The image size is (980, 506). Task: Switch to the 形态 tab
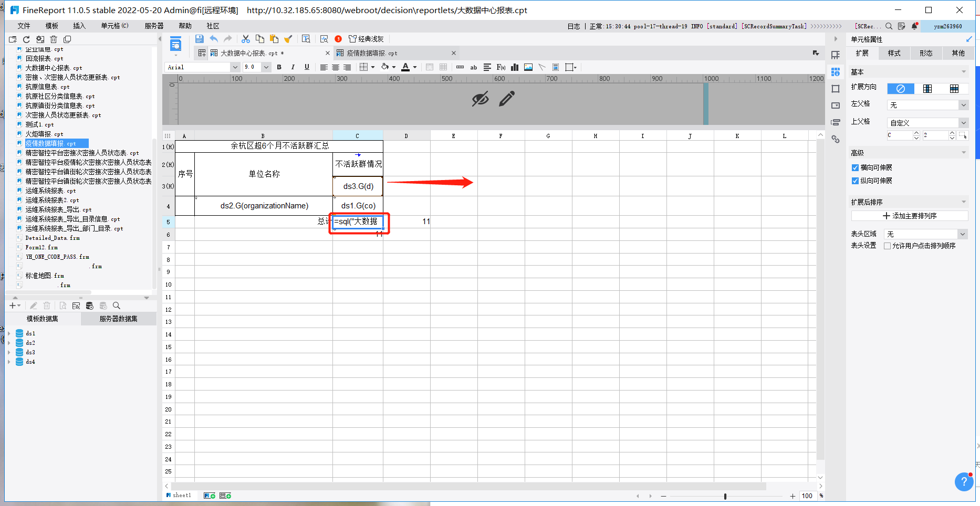pos(926,53)
